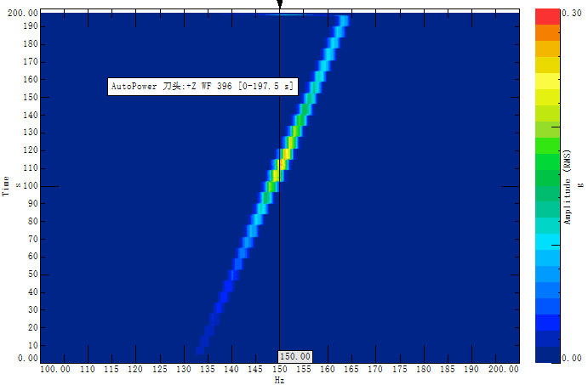Click the 100.00 left frequency axis value
Screen dimensions: 588x385
pyautogui.click(x=55, y=369)
